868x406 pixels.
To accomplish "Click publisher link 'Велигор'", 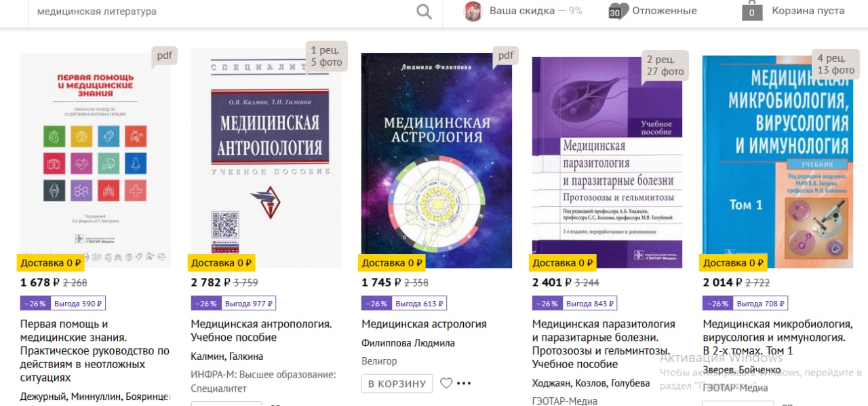I will [379, 361].
